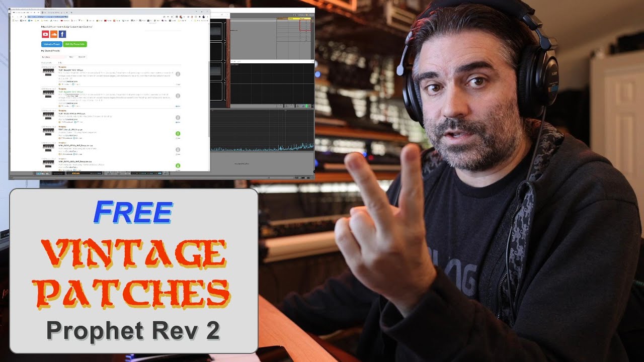644x362 pixels.
Task: Open the Facebook social icon link
Action: (62, 34)
